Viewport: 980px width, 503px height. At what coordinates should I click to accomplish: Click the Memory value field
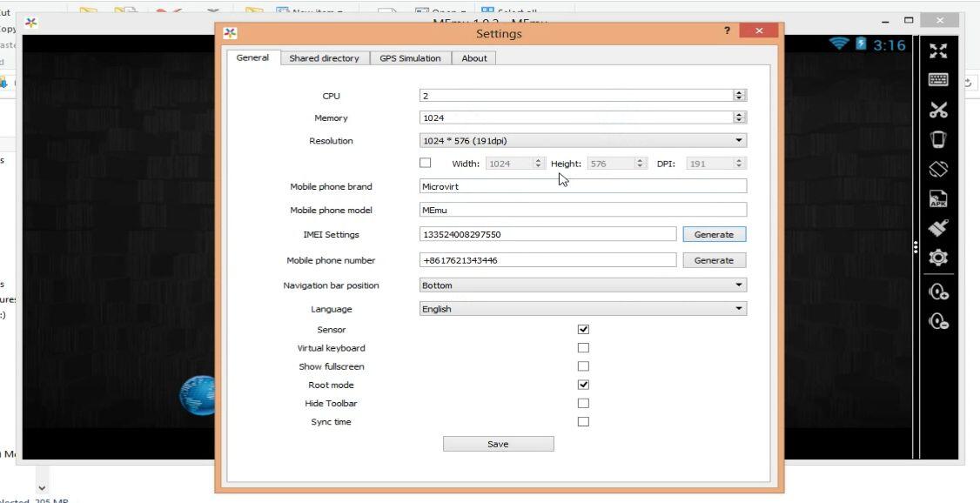pos(576,117)
